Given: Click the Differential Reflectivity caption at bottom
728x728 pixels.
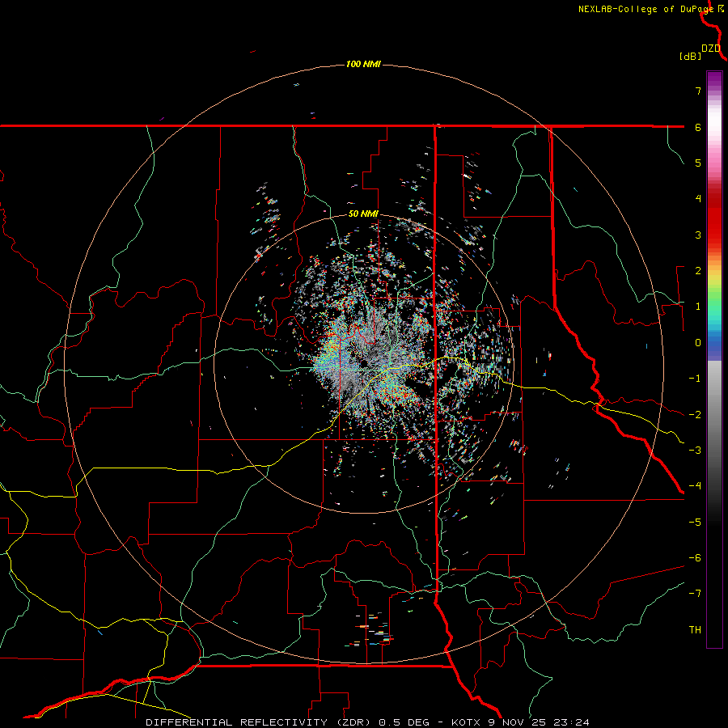Looking at the screenshot, I should [x=367, y=722].
